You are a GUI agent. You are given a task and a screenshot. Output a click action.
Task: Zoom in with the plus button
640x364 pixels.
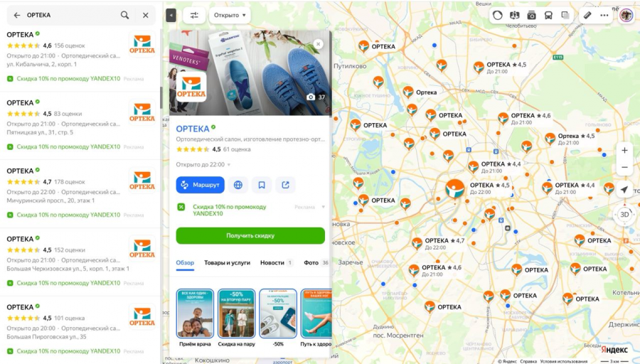624,150
